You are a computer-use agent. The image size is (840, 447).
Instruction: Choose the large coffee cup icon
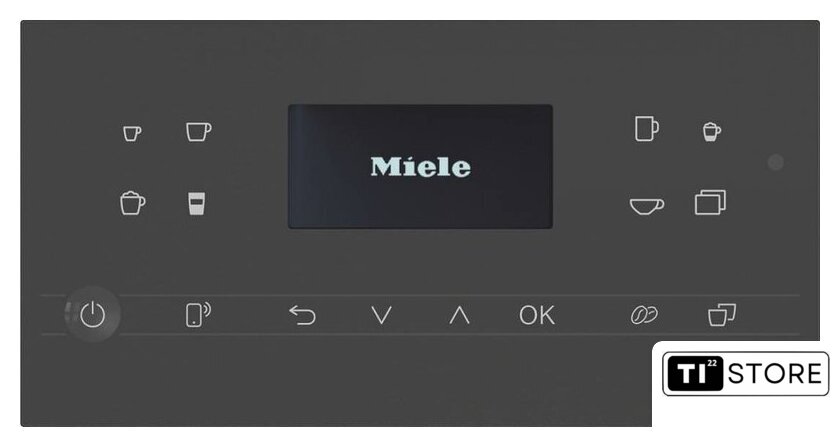click(x=199, y=131)
